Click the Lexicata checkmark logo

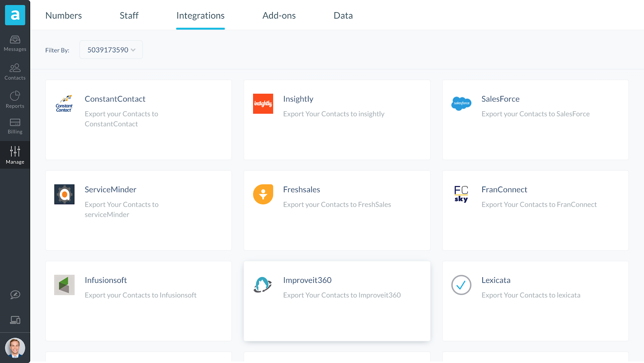(461, 285)
